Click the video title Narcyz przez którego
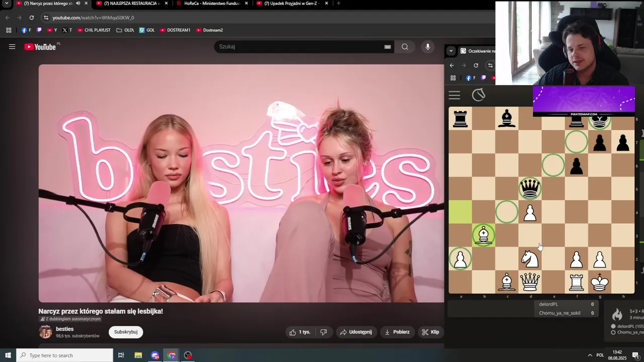 [x=101, y=311]
